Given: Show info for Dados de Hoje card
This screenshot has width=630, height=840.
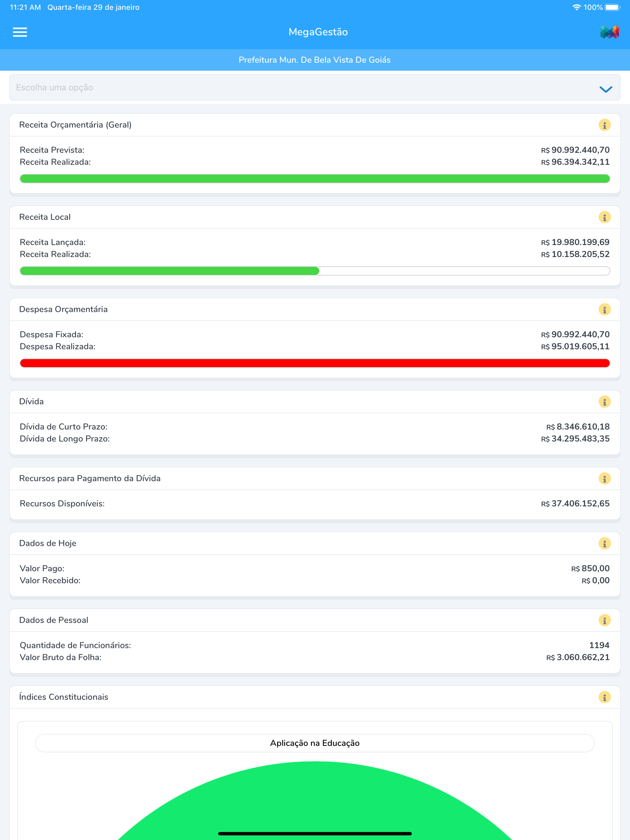Looking at the screenshot, I should pos(604,543).
